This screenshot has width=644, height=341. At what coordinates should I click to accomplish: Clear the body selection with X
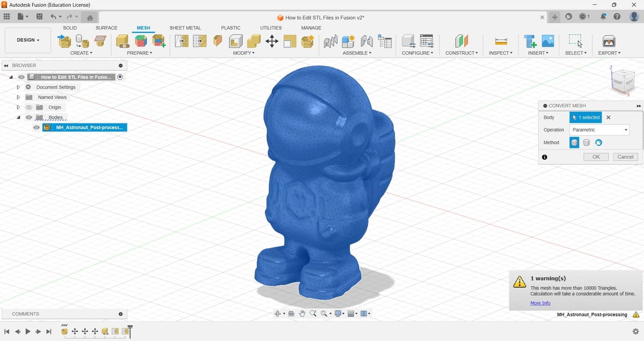click(x=608, y=117)
